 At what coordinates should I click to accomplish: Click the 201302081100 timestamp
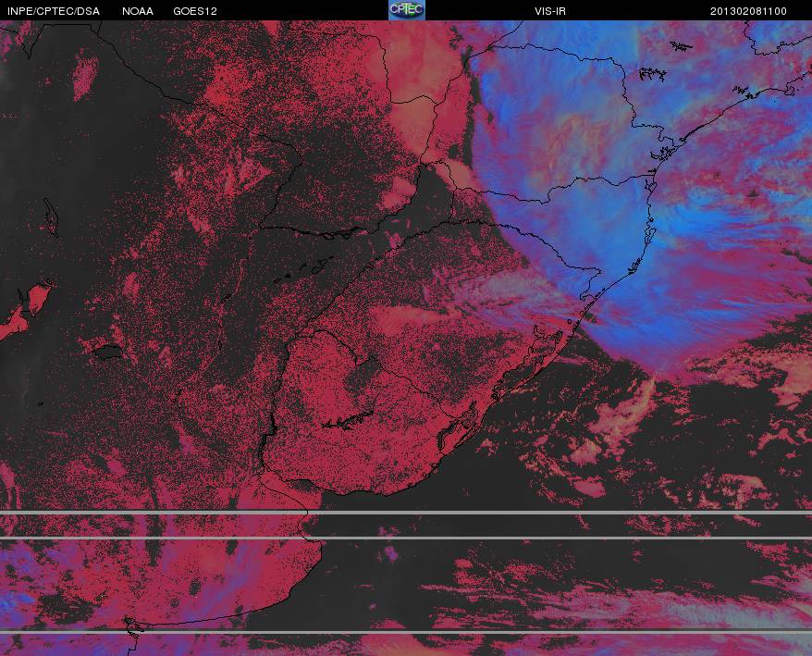pyautogui.click(x=748, y=11)
